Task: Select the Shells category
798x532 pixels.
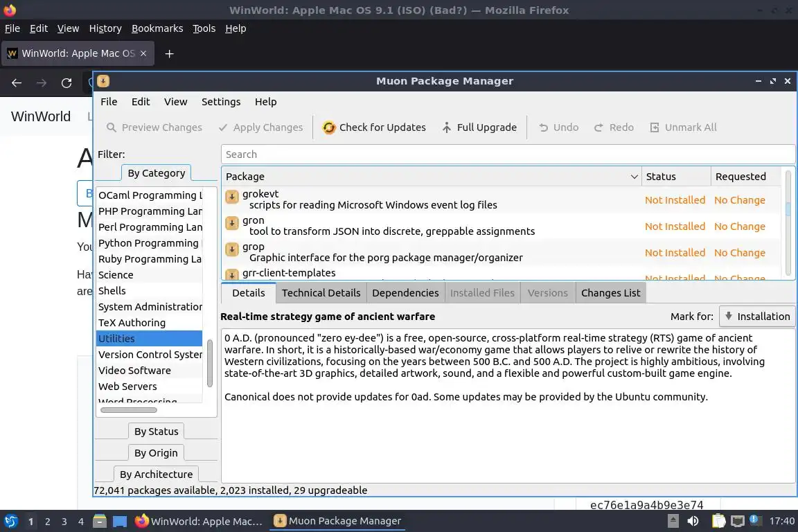Action: (x=149, y=291)
